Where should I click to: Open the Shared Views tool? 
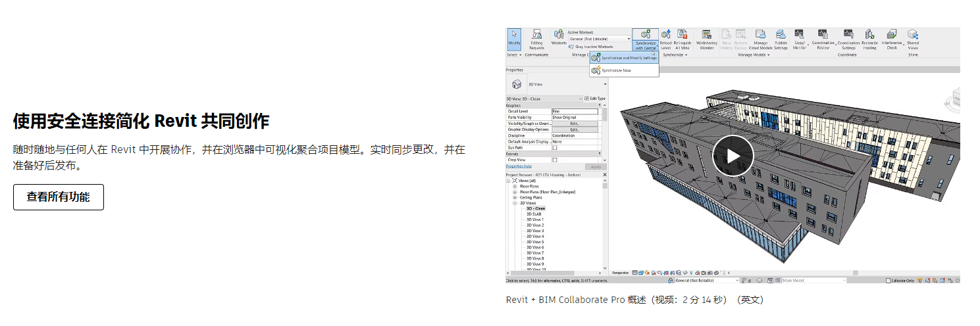coord(913,39)
